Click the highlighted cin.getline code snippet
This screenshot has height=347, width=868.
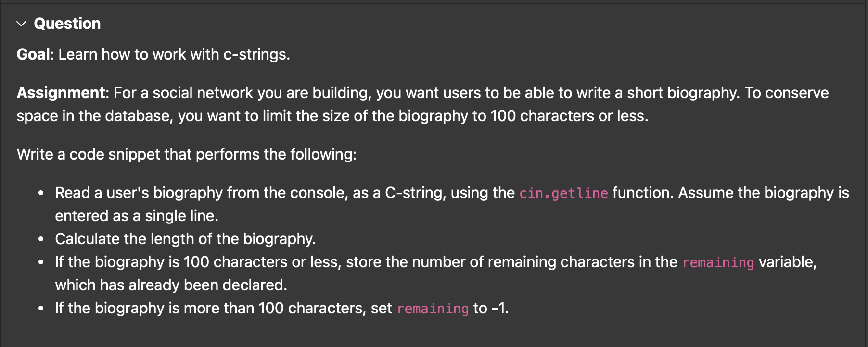point(563,193)
